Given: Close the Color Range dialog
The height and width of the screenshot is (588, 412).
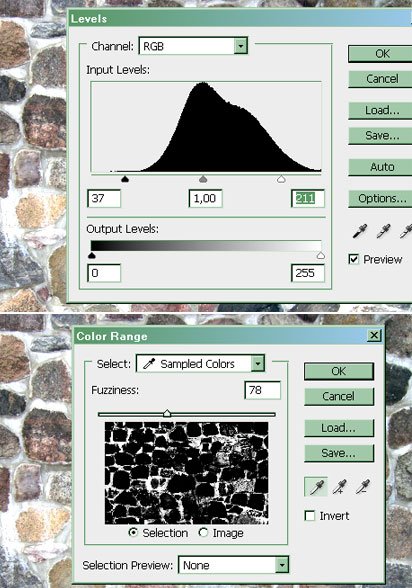Looking at the screenshot, I should coord(374,335).
